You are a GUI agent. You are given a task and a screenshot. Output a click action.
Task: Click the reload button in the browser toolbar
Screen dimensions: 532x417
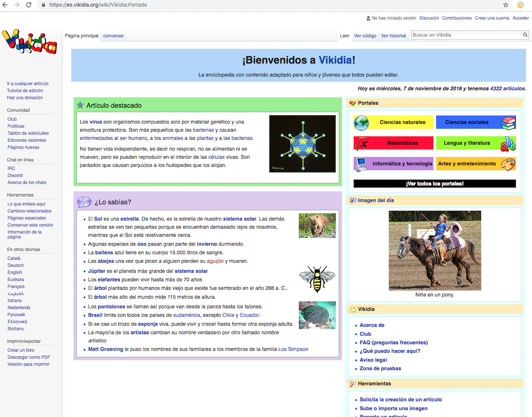[28, 5]
